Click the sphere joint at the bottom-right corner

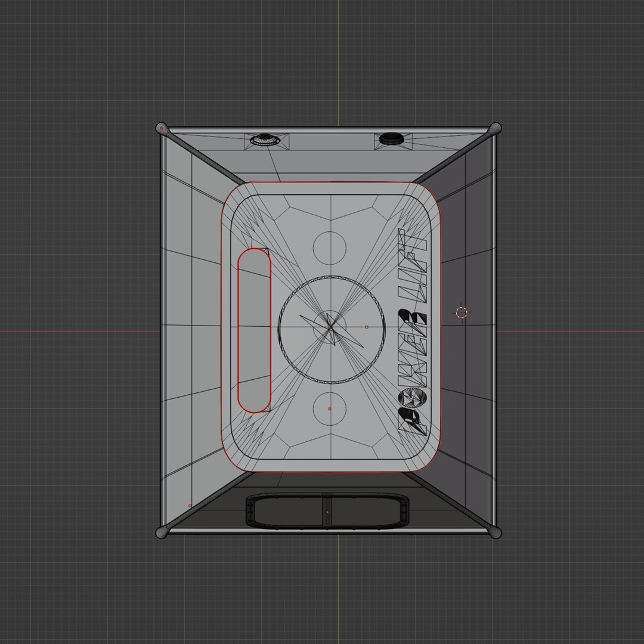click(x=496, y=532)
